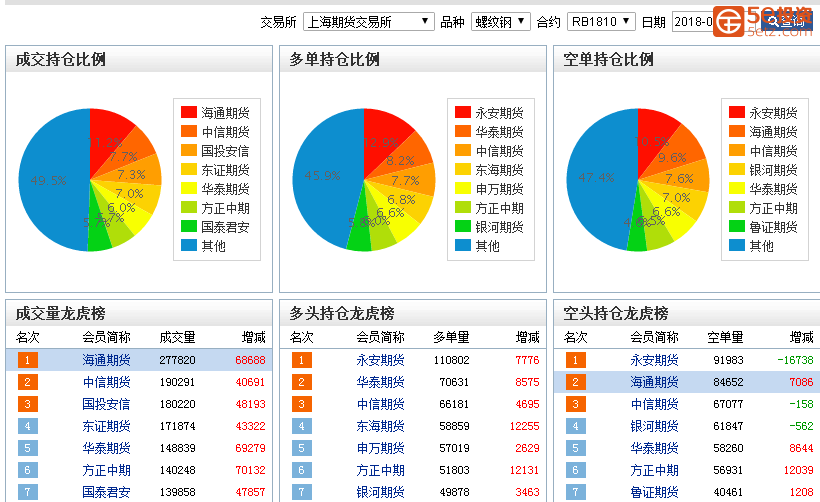Open 永安期货 link in 空头持仓龙虎榜
Image resolution: width=820 pixels, height=502 pixels.
point(654,360)
